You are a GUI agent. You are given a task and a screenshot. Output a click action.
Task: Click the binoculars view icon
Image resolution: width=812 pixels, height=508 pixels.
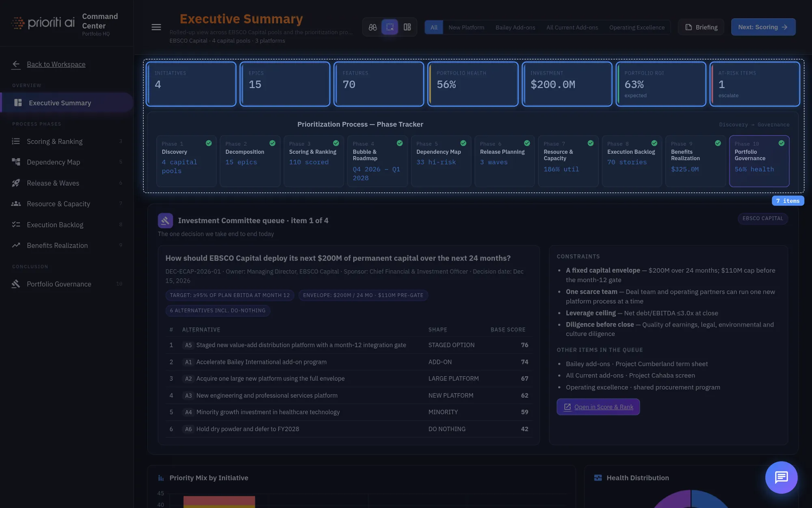[x=373, y=27]
